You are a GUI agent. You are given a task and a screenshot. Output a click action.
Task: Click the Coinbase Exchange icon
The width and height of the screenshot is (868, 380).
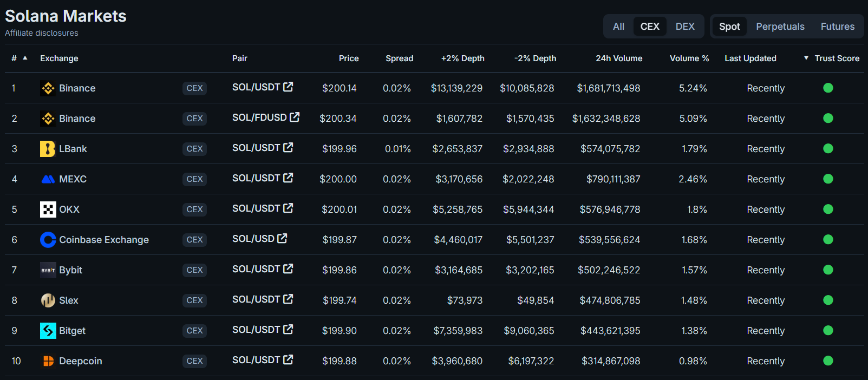point(47,239)
